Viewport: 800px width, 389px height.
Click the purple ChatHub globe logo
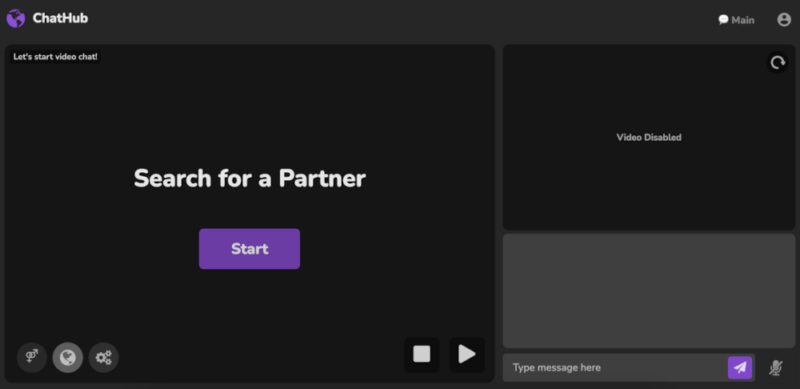pos(16,19)
